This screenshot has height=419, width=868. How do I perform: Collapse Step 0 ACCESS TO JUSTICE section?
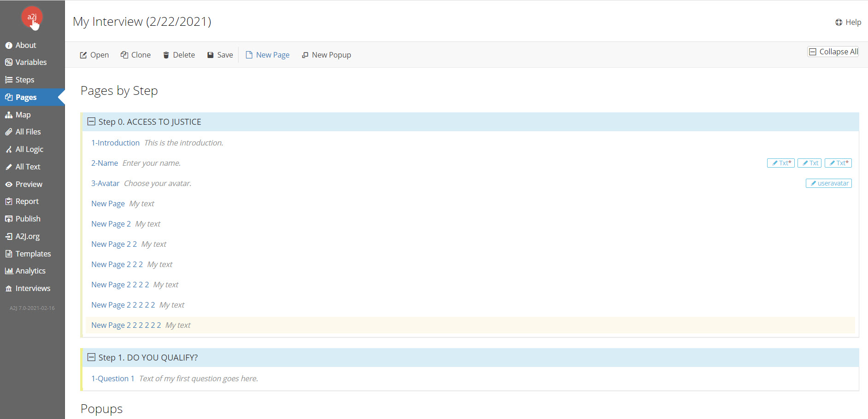pos(91,122)
